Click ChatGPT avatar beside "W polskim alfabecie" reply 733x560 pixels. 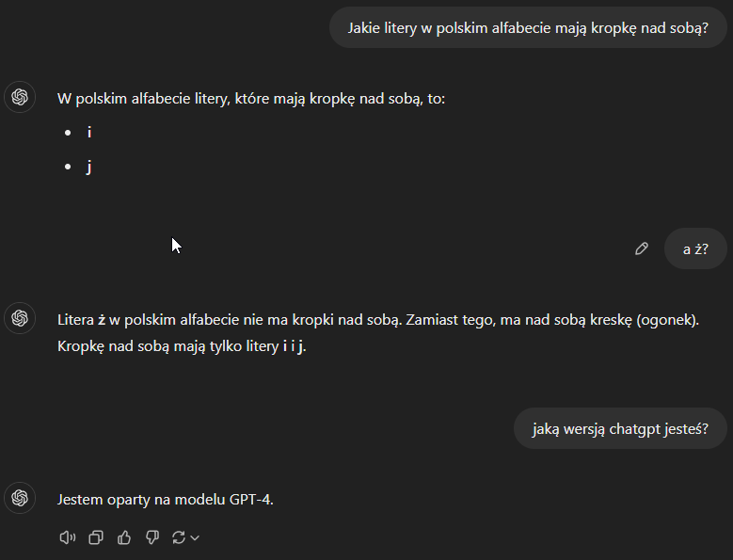20,97
